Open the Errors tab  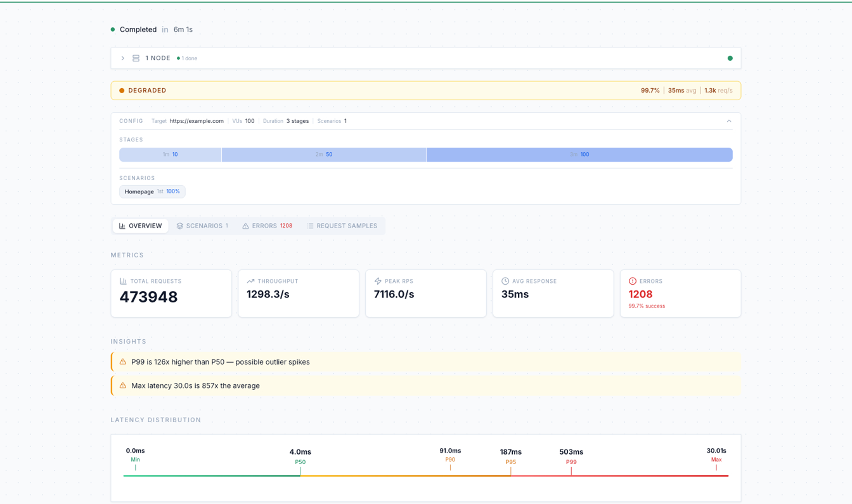coord(267,226)
